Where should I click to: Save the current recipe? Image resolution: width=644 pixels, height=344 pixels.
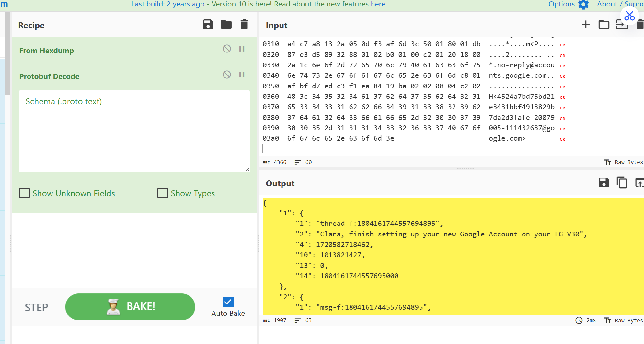click(x=208, y=25)
